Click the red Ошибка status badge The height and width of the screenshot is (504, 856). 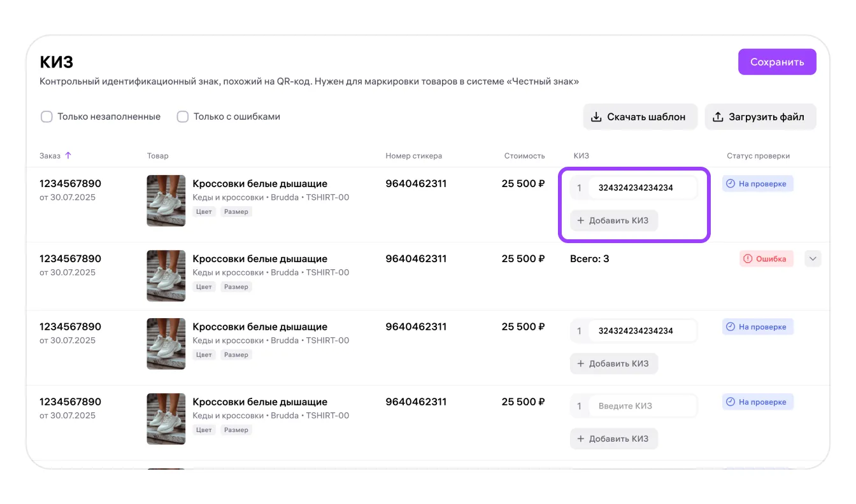pos(766,259)
